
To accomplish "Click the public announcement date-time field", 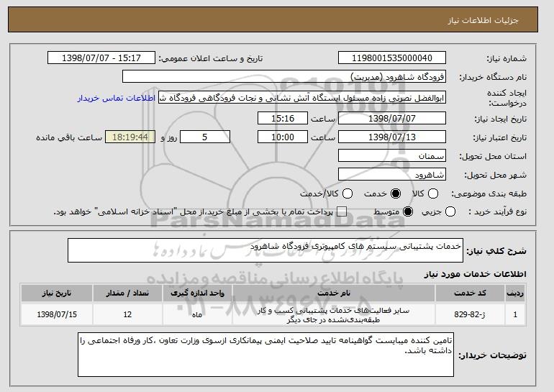I will click(101, 58).
